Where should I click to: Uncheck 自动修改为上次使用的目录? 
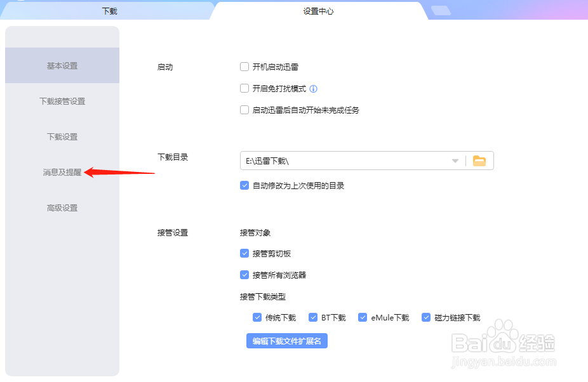tap(244, 186)
